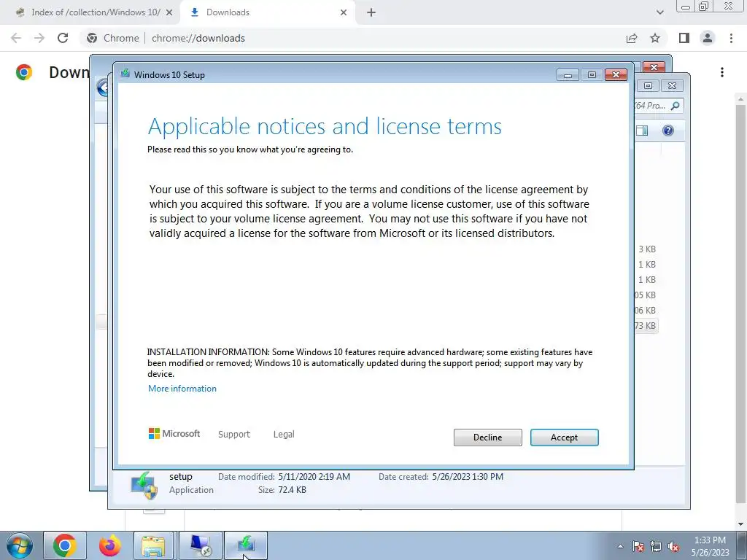Viewport: 747px width, 560px height.
Task: Click the Size value 72.4 KB
Action: point(292,489)
